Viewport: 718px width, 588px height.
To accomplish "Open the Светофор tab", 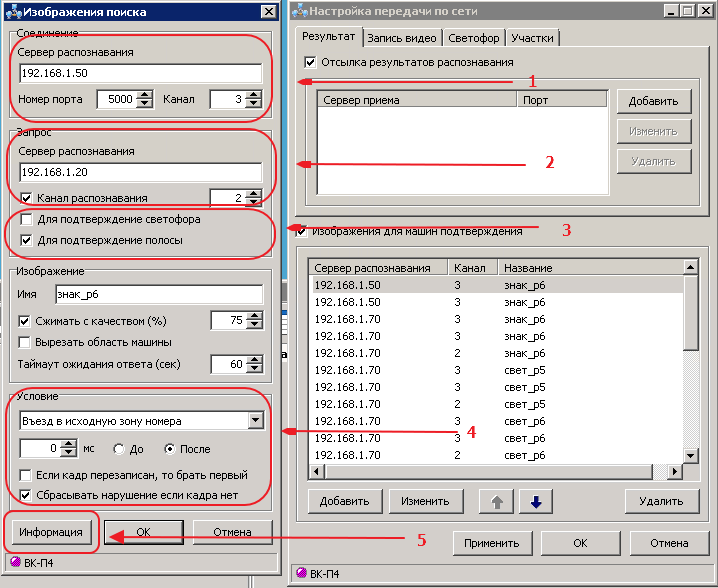I will pyautogui.click(x=475, y=38).
